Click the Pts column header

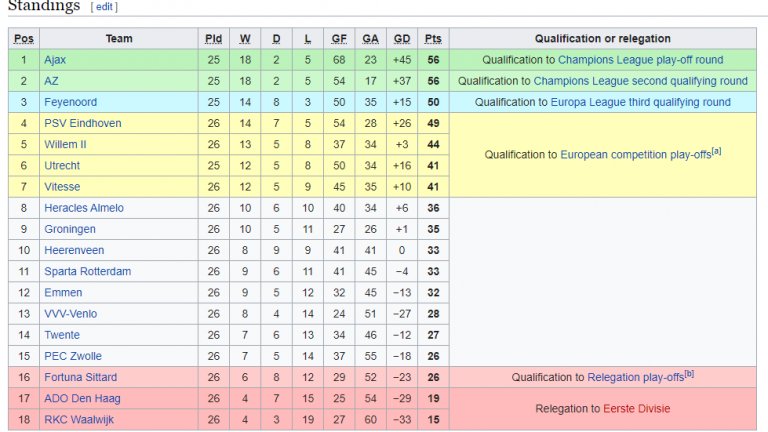click(432, 39)
